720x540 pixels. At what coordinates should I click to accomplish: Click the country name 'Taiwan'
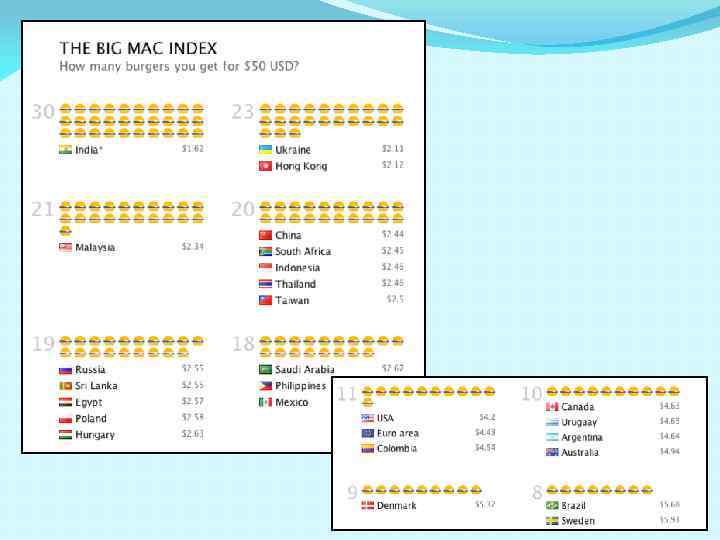click(x=292, y=301)
